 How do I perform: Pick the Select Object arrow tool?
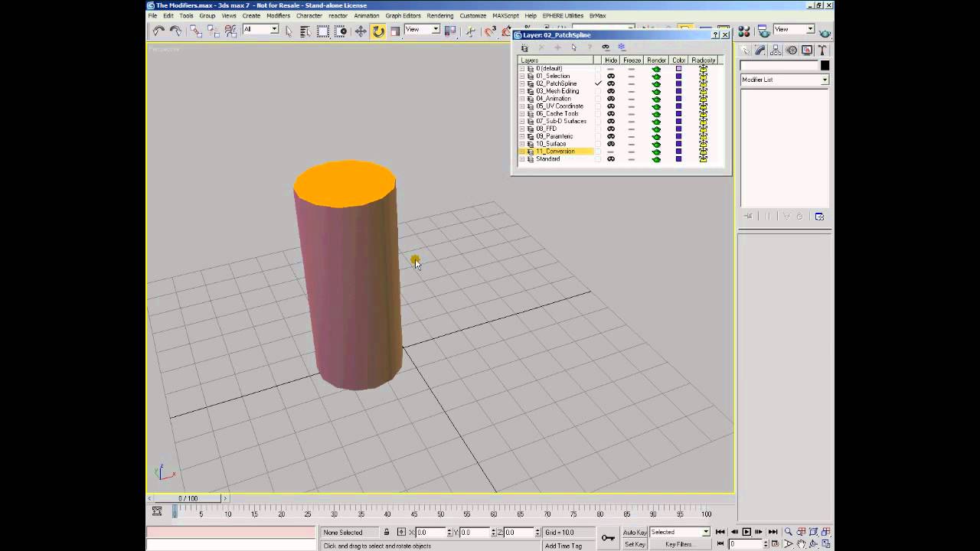click(x=289, y=31)
